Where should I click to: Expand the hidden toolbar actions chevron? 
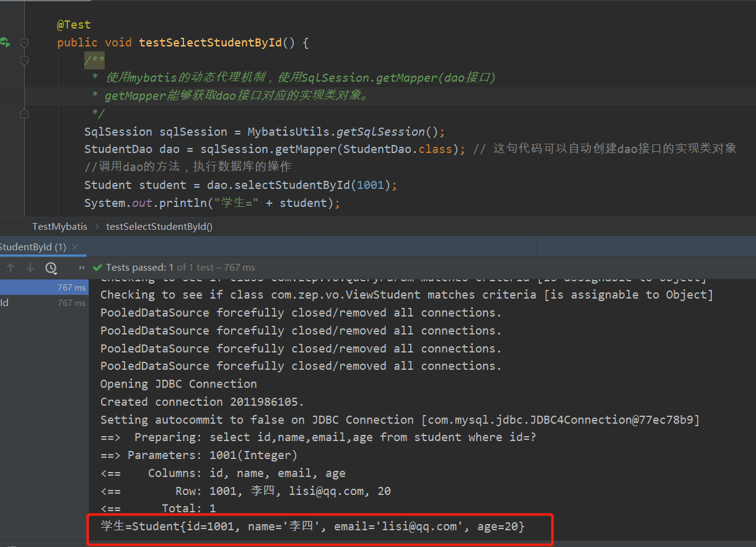[x=82, y=268]
